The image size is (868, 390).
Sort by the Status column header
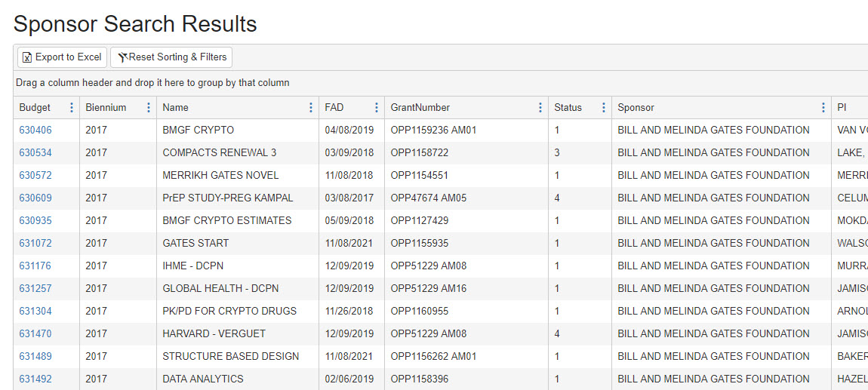pyautogui.click(x=568, y=107)
